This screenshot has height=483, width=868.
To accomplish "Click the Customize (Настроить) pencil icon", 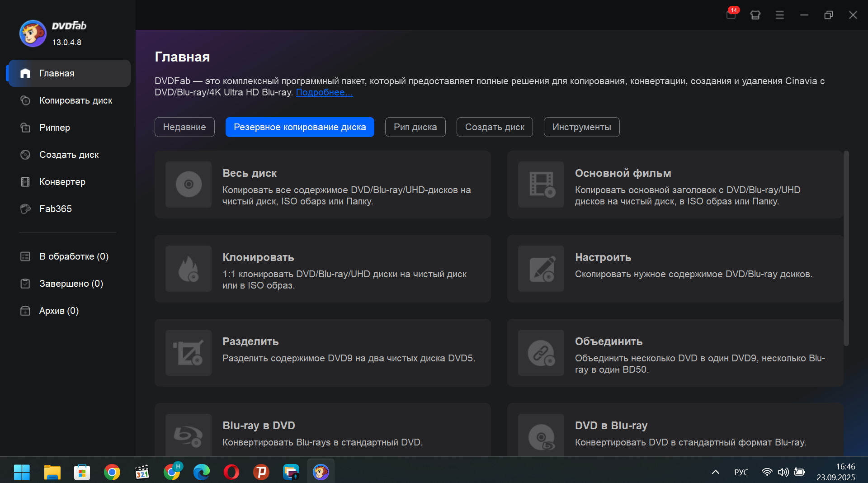I will click(x=541, y=269).
